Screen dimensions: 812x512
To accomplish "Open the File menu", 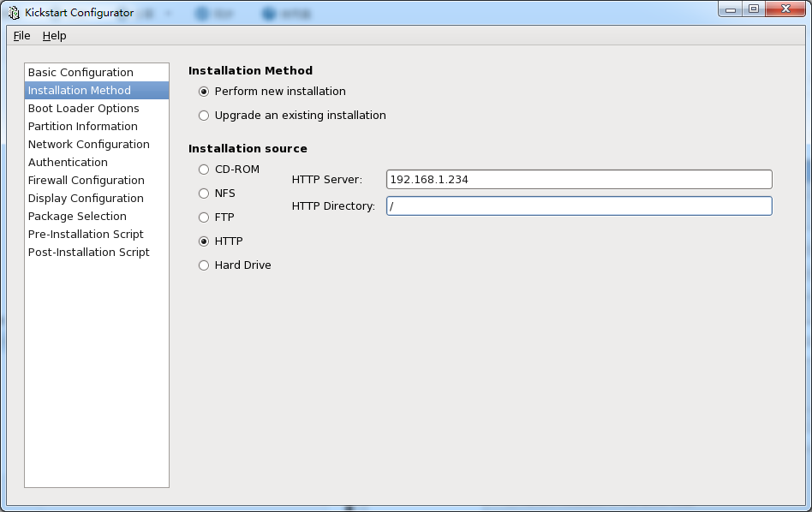I will [x=21, y=36].
